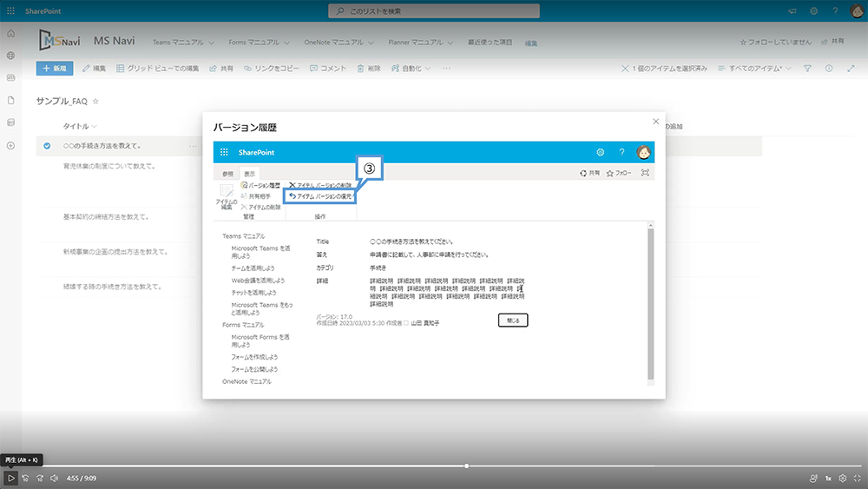Open the 最近使った項目 navigation item
Viewport: 868px width, 489px height.
[x=490, y=42]
